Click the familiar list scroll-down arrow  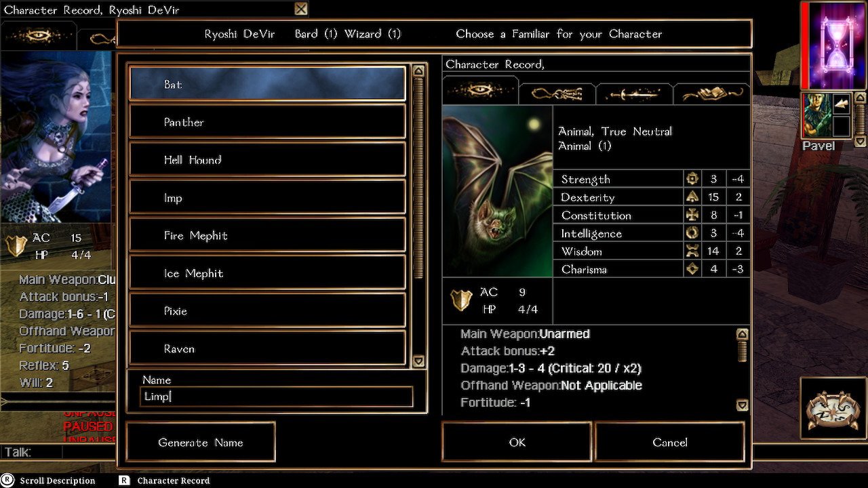coord(418,361)
